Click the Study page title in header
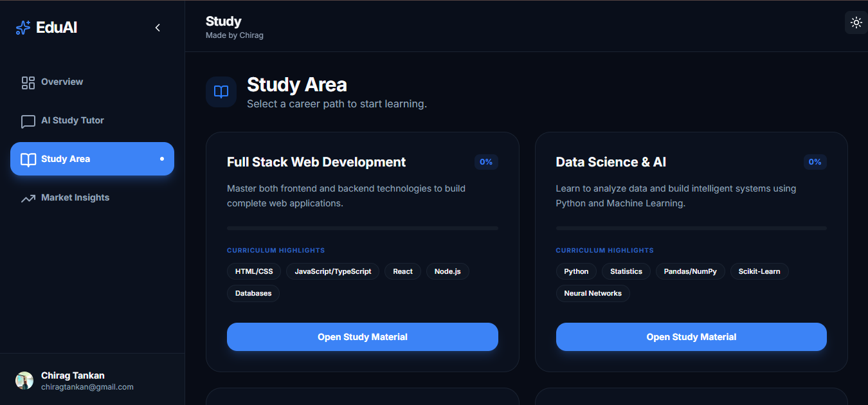The image size is (868, 405). (224, 22)
